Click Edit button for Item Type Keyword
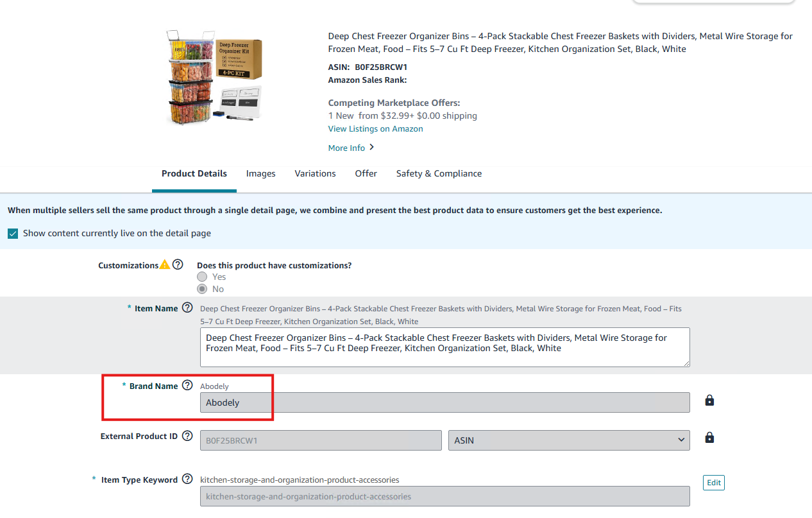 pos(713,483)
